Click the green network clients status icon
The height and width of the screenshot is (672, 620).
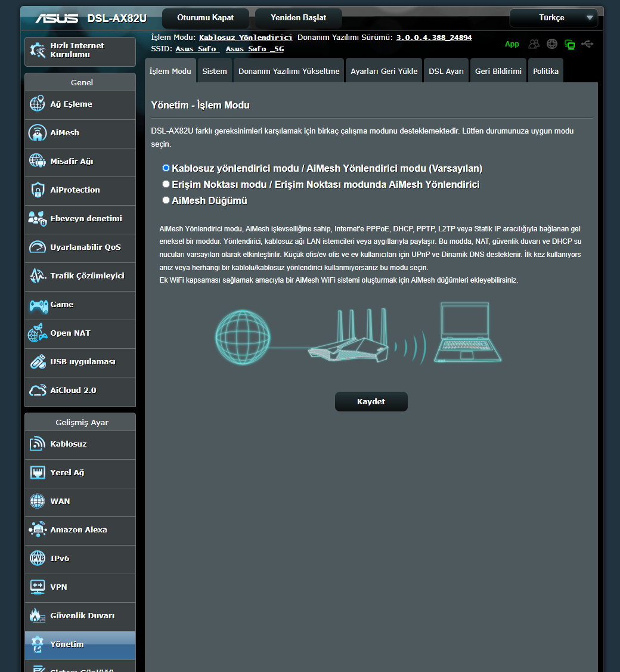(x=570, y=44)
